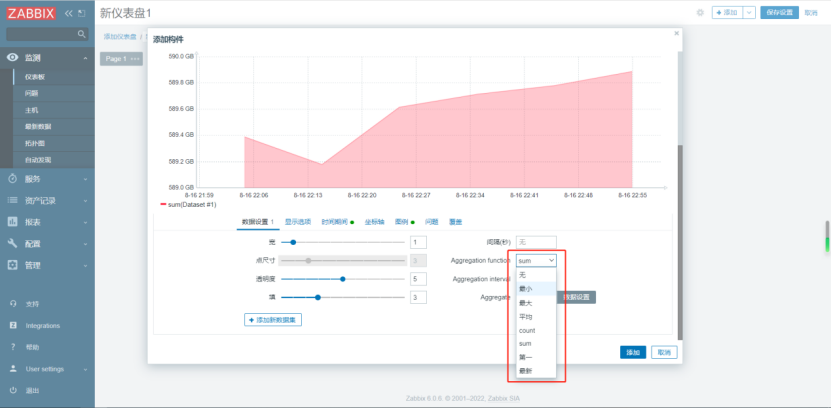Click the ZABBIX logo
This screenshot has width=831, height=408.
point(31,13)
